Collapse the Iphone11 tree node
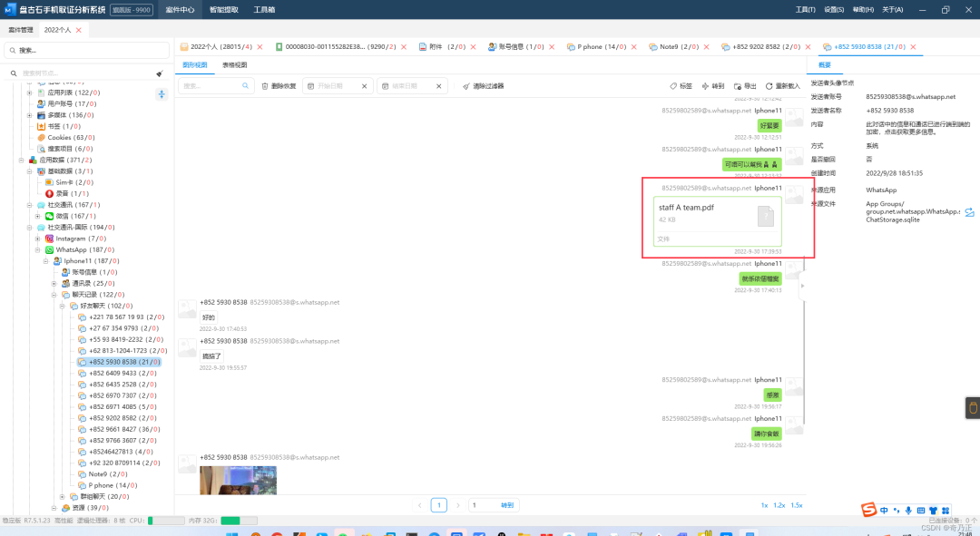The height and width of the screenshot is (536, 980). pos(45,261)
